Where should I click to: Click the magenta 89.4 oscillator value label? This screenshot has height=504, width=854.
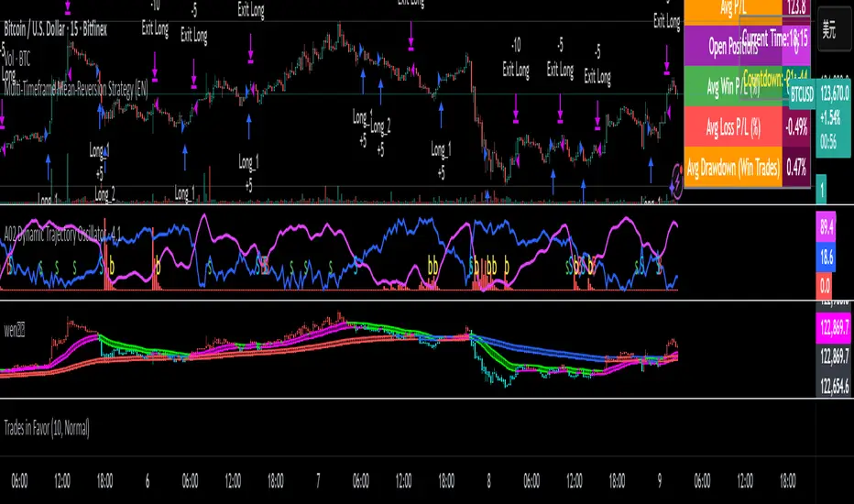coord(827,227)
